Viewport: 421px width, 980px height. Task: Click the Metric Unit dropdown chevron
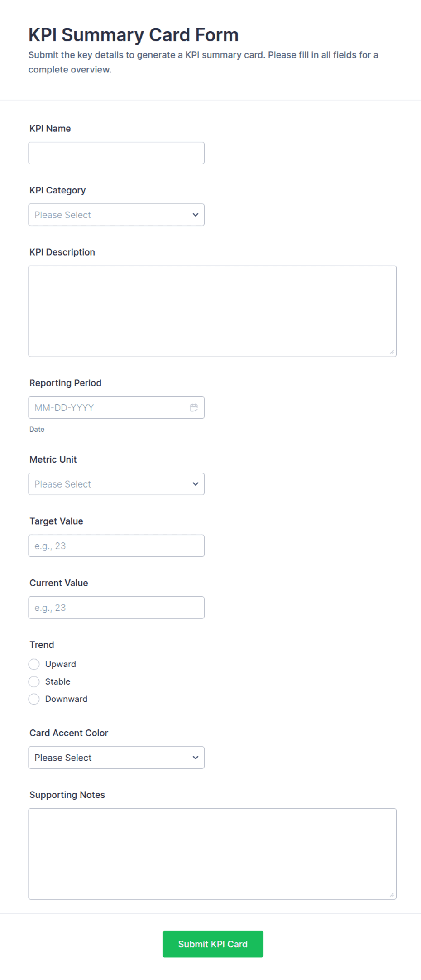(196, 484)
